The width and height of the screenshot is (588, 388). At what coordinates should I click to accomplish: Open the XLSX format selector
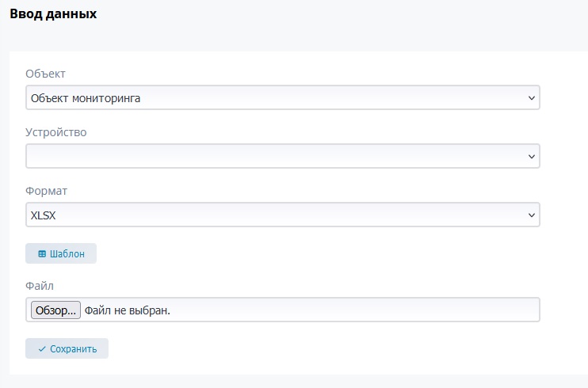pyautogui.click(x=269, y=215)
